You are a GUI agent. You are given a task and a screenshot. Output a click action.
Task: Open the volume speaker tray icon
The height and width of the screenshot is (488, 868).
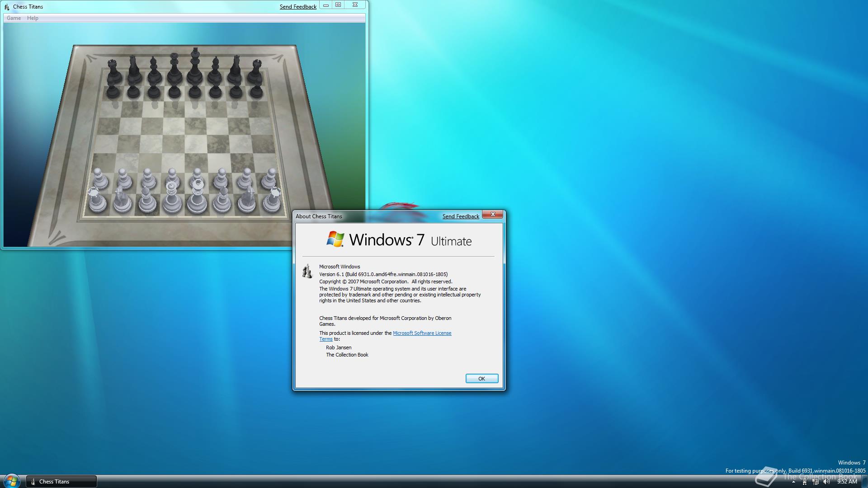click(826, 482)
